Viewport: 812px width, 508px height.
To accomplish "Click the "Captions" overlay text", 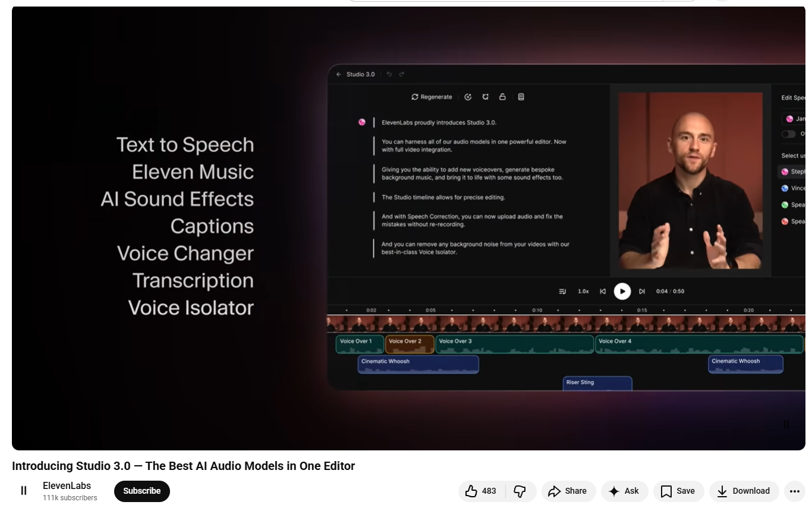I will click(212, 226).
